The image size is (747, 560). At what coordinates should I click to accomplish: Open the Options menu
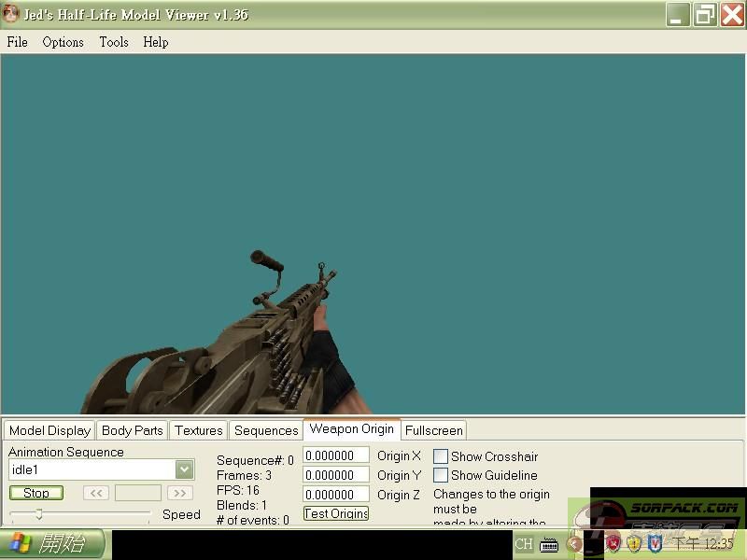pos(63,42)
